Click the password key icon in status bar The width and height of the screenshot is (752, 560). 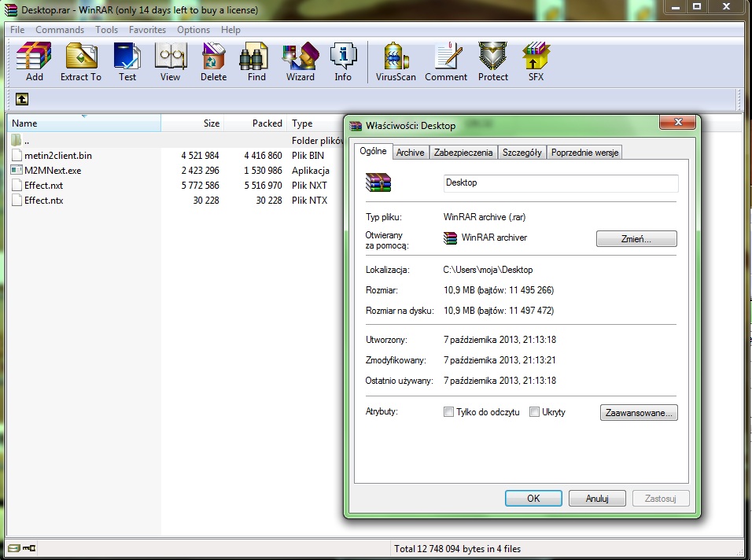pos(29,548)
